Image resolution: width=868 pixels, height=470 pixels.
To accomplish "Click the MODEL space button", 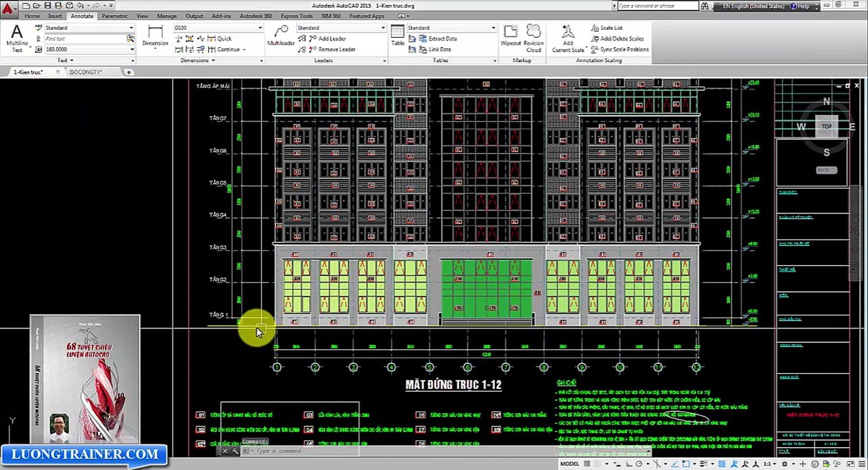I will coord(569,463).
